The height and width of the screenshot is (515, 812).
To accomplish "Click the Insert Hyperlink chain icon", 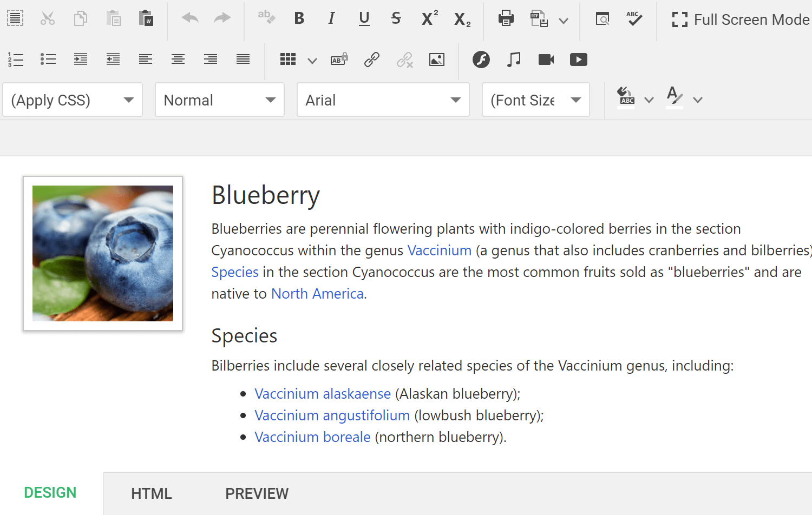I will [372, 60].
